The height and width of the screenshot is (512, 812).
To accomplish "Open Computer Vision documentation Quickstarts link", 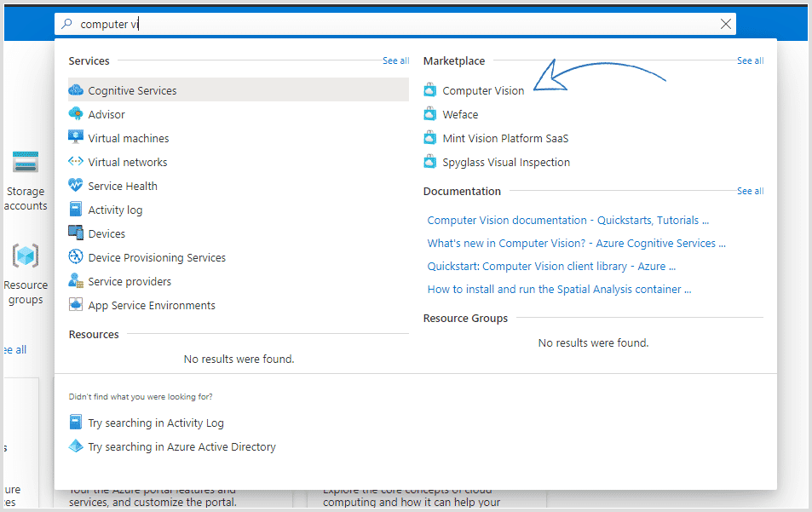I will [x=568, y=220].
